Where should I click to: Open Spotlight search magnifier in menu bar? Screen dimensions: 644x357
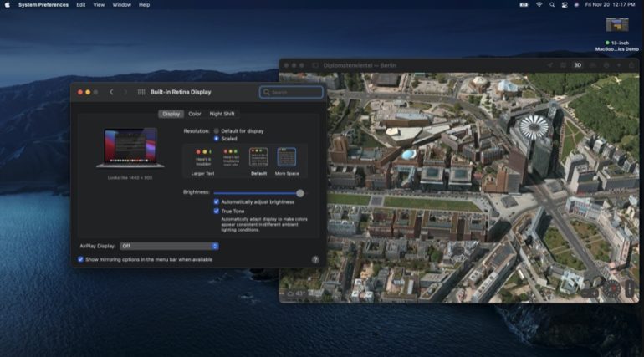pyautogui.click(x=552, y=4)
